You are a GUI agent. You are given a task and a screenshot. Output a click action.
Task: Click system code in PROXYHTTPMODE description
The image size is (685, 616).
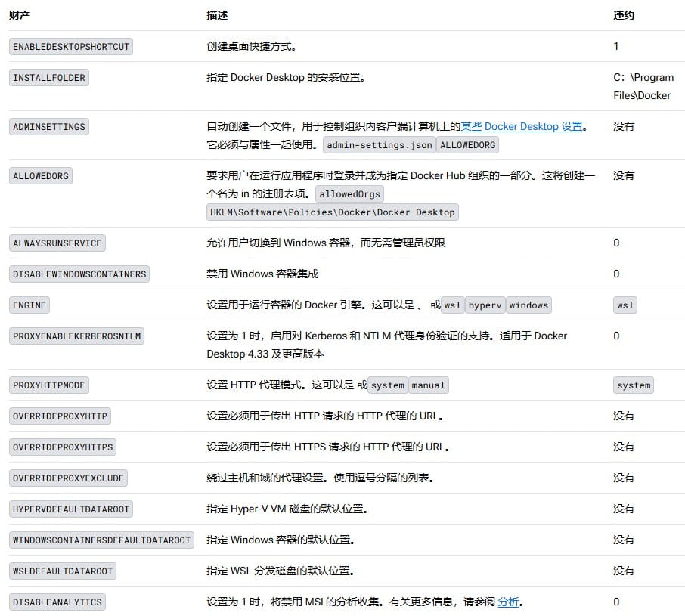click(388, 386)
